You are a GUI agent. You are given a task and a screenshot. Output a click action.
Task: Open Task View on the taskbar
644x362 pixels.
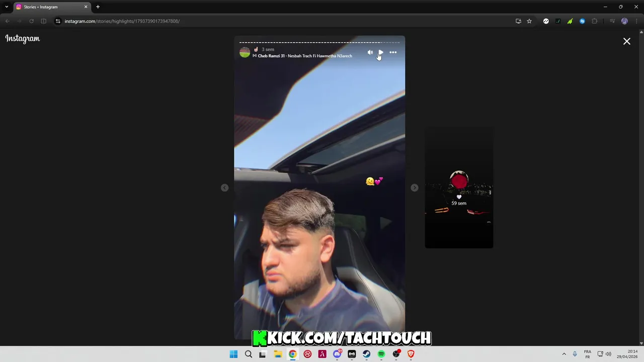point(263,354)
